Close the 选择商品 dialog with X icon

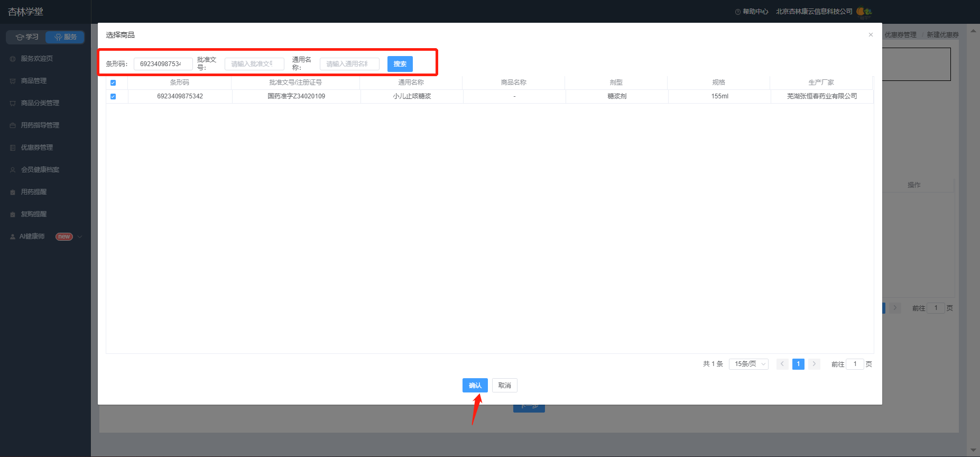click(x=871, y=35)
